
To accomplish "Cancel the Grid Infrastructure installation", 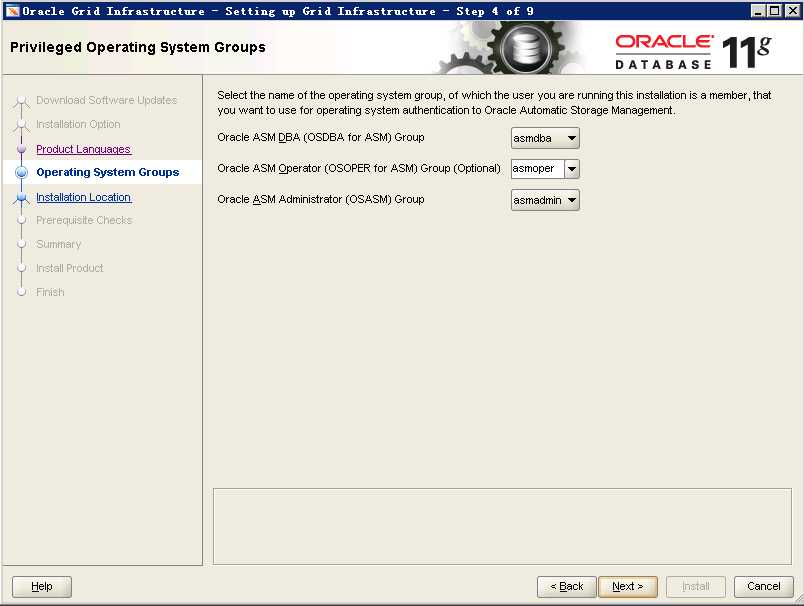I will (763, 587).
